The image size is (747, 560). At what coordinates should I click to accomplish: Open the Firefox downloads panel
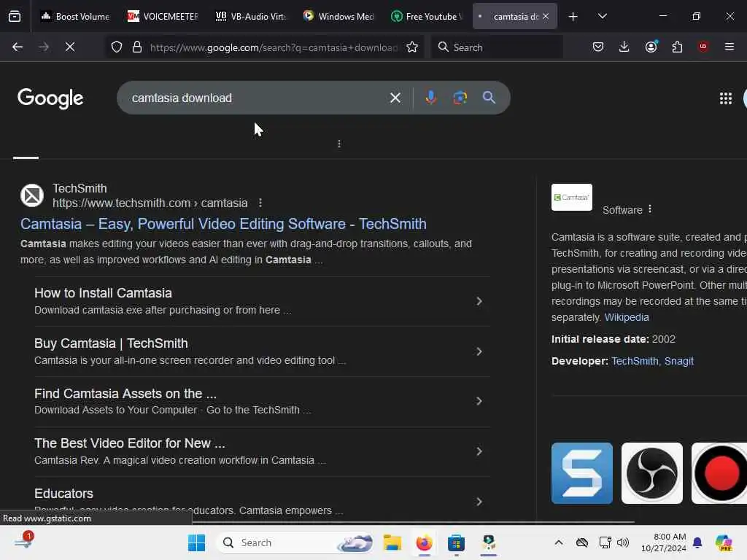pos(624,47)
